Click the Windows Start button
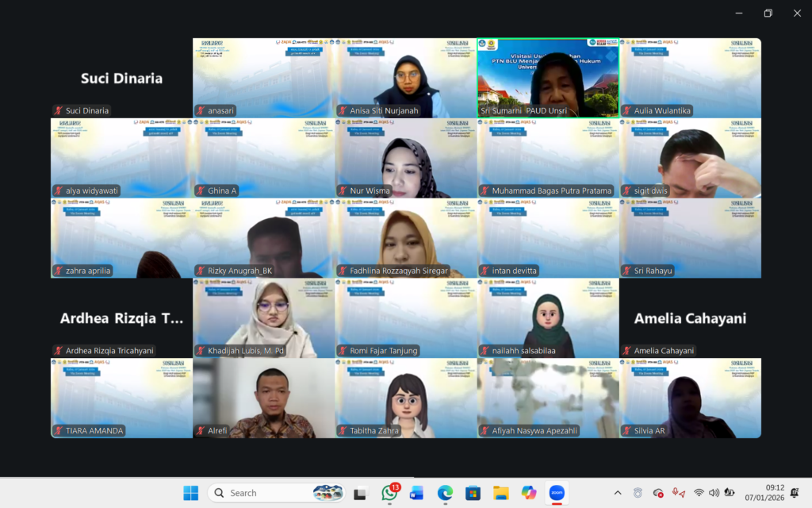The height and width of the screenshot is (508, 812). coord(191,493)
